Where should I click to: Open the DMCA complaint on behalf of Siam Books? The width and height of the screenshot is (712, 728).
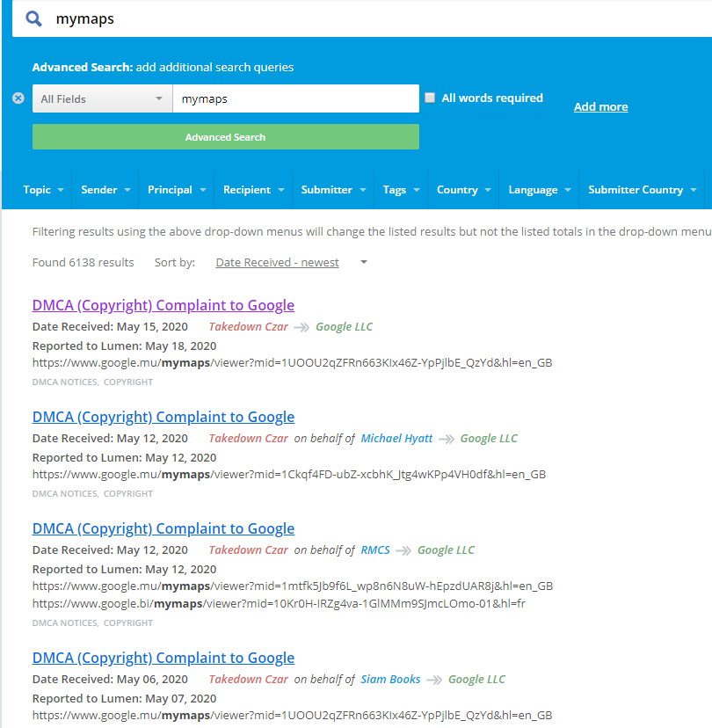tap(163, 658)
